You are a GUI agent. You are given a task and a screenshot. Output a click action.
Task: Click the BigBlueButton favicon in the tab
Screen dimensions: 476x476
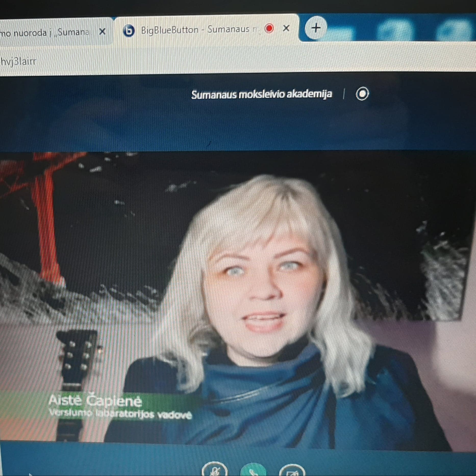(x=129, y=31)
